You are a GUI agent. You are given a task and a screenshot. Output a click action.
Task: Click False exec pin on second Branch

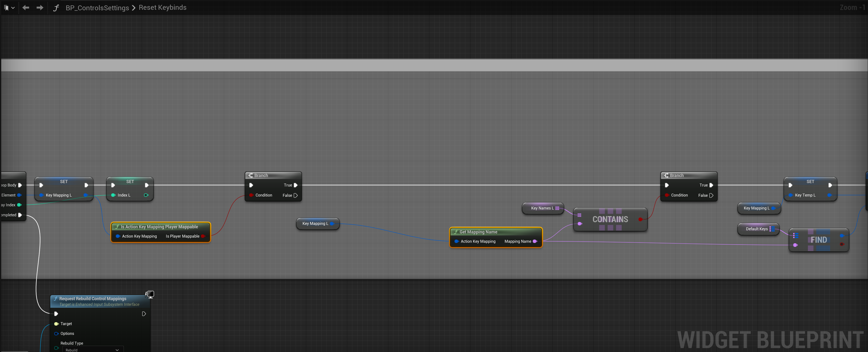pyautogui.click(x=711, y=195)
